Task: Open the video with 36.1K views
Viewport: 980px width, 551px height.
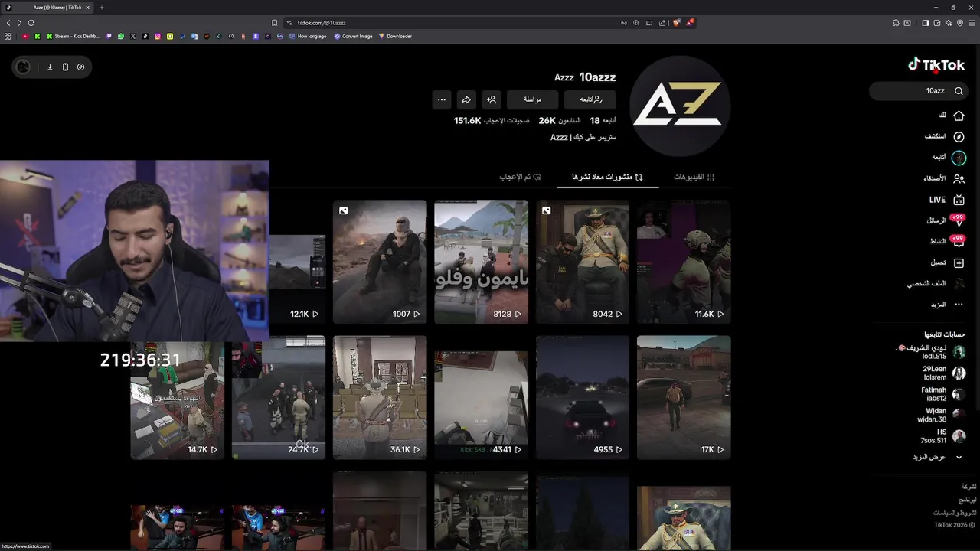Action: click(380, 397)
